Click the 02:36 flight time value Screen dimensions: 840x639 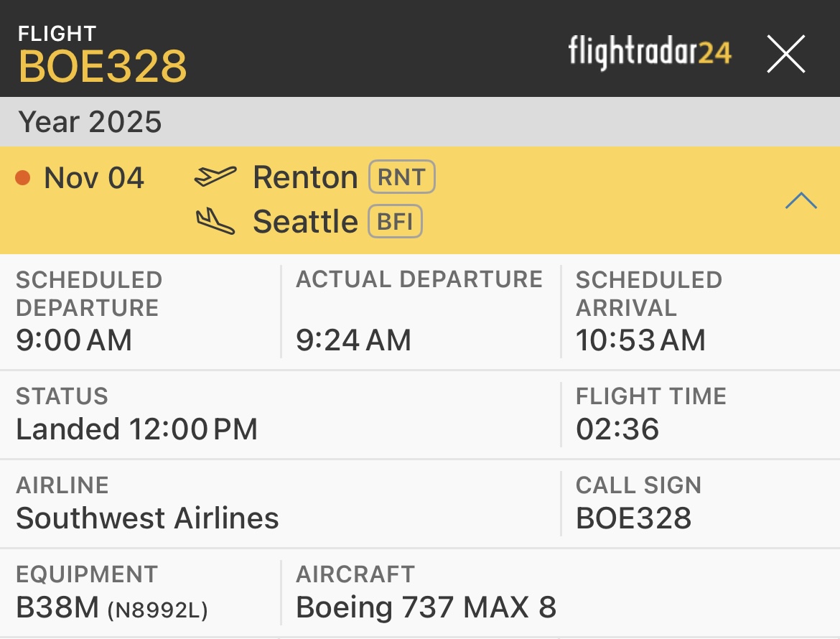click(617, 429)
